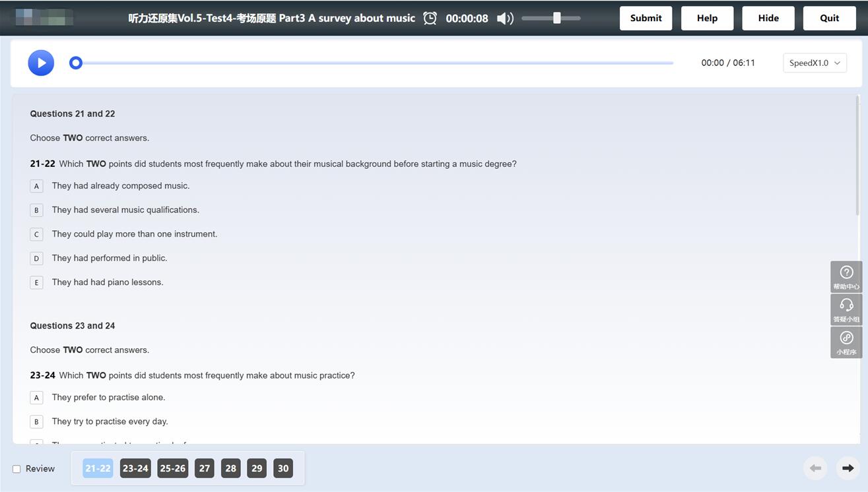The height and width of the screenshot is (492, 868).
Task: Open the SpeedX1.0 dropdown
Action: [815, 63]
